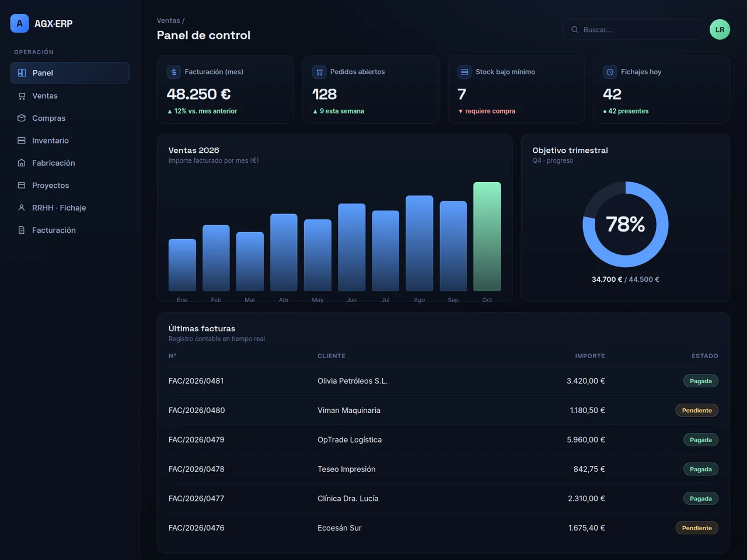This screenshot has height=560, width=747.
Task: Click the Proyectos calendar icon
Action: [x=22, y=185]
